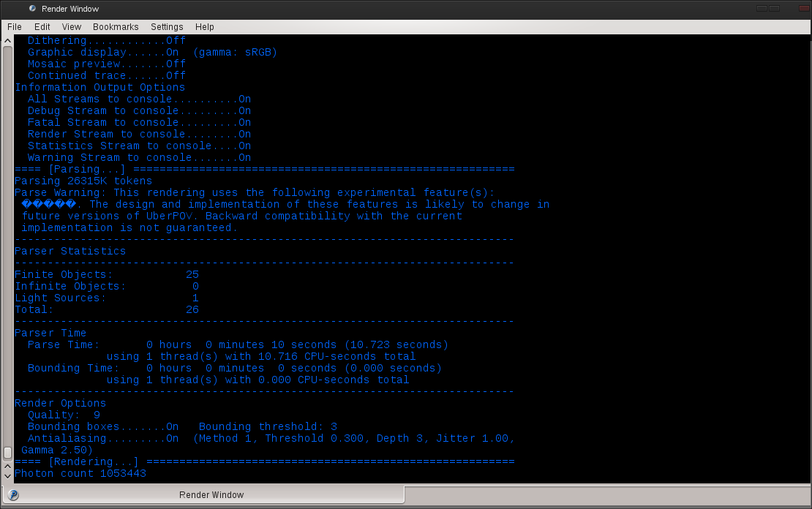812x509 pixels.
Task: Click the "Warning Stream to console" line
Action: coord(139,157)
